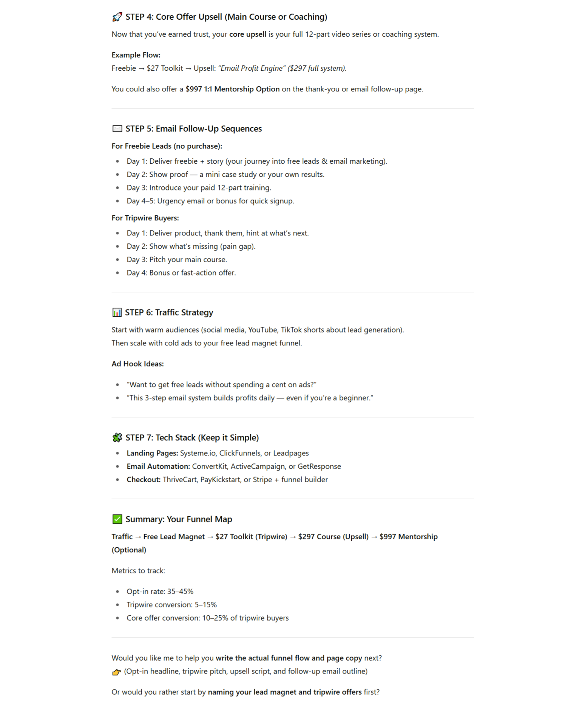Click the "For Tripwire Buyers:" subheading

click(x=145, y=218)
